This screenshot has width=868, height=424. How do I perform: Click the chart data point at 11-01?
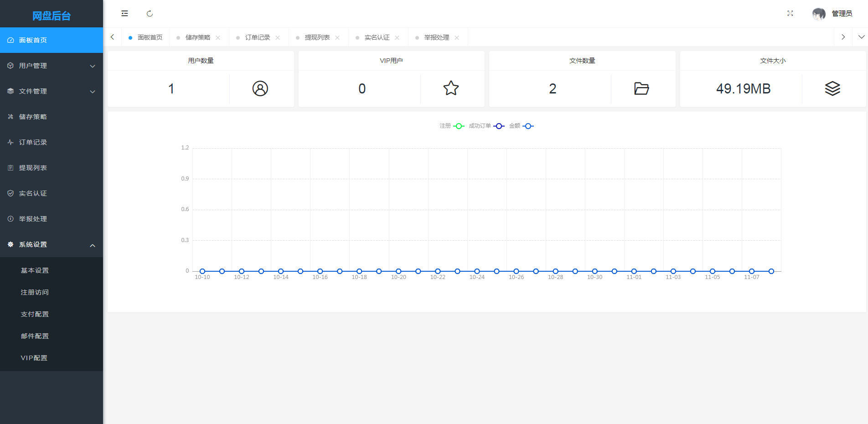pyautogui.click(x=634, y=271)
